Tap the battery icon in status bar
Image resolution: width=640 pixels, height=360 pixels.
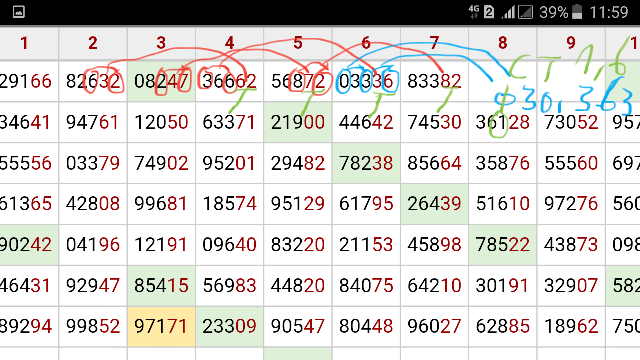tap(577, 12)
